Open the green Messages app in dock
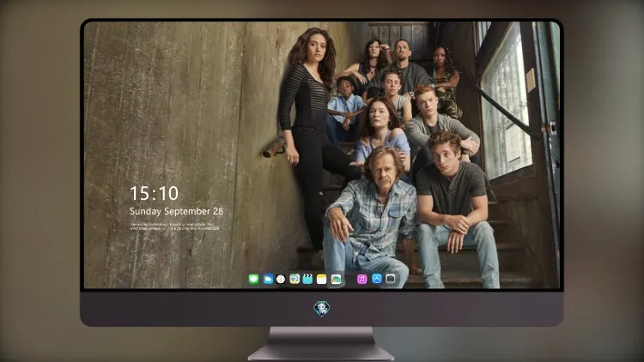Viewport: 644px width, 362px height. (253, 279)
